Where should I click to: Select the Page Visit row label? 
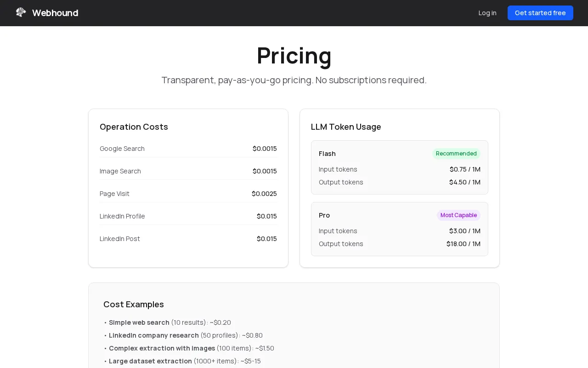tap(114, 194)
